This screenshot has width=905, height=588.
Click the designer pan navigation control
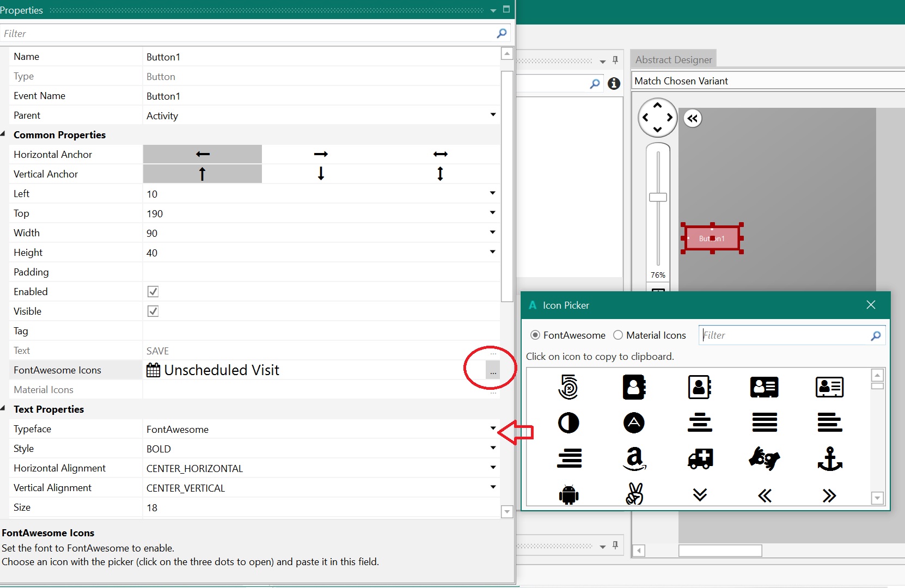tap(658, 118)
